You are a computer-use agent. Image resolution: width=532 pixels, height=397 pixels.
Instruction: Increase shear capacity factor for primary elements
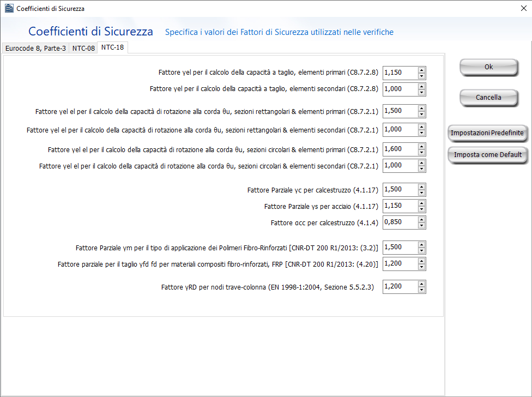tap(421, 70)
